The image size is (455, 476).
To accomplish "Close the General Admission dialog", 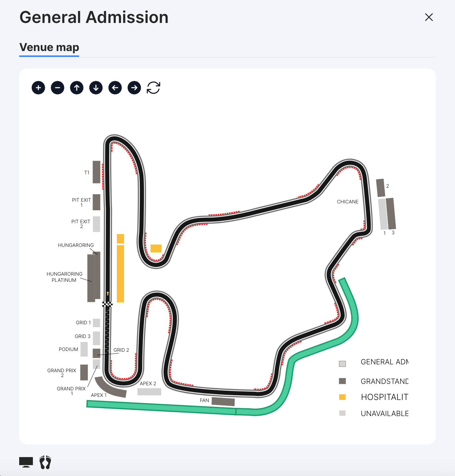I will [x=429, y=17].
